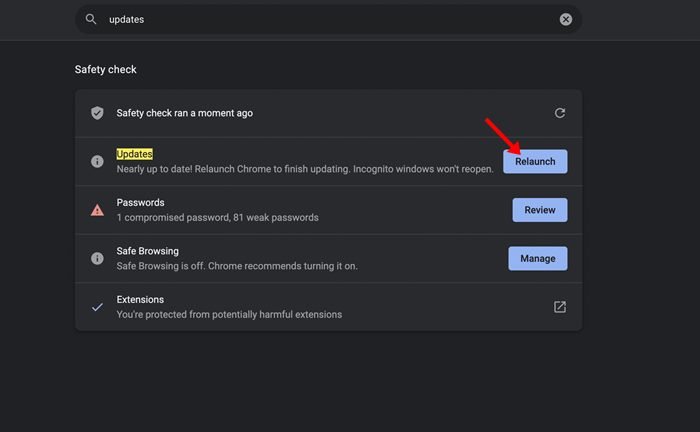Clear the settings search text
This screenshot has width=700, height=432.
(565, 19)
